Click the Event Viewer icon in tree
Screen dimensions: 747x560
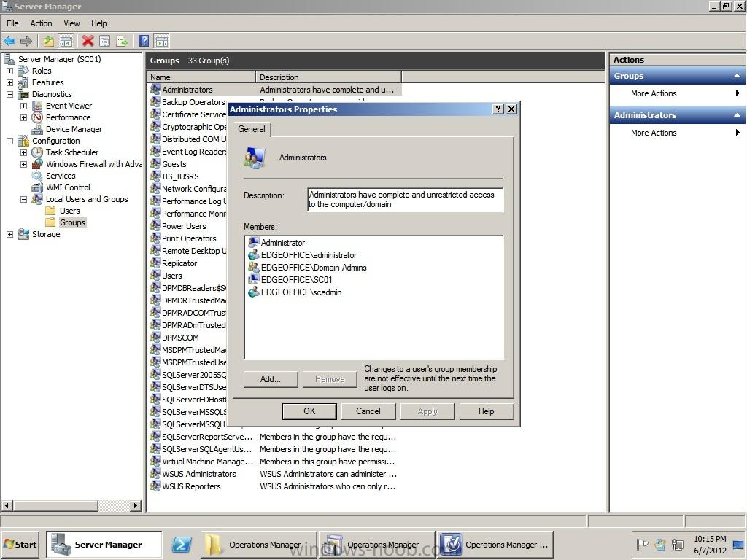[x=37, y=106]
